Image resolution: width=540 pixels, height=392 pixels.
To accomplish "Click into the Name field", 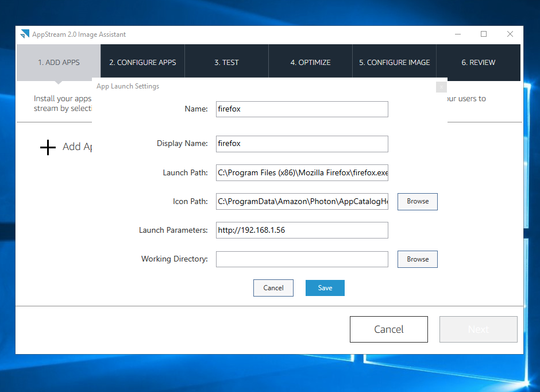I will pos(302,109).
